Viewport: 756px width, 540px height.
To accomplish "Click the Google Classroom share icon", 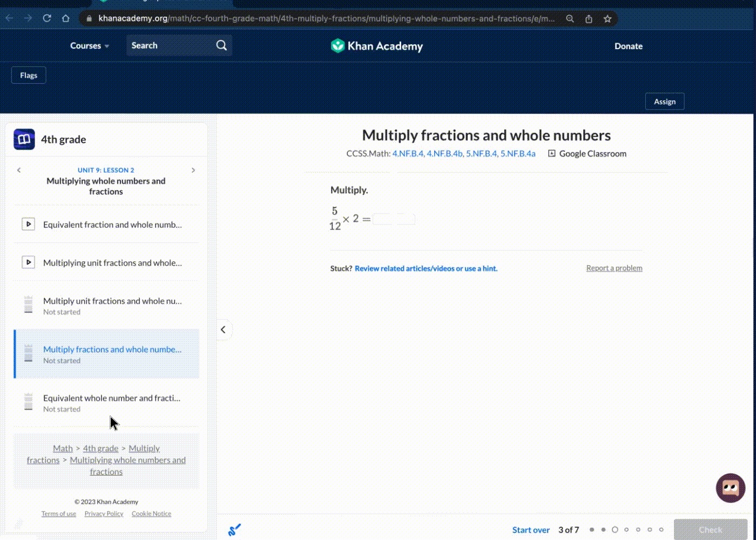I will (x=551, y=153).
